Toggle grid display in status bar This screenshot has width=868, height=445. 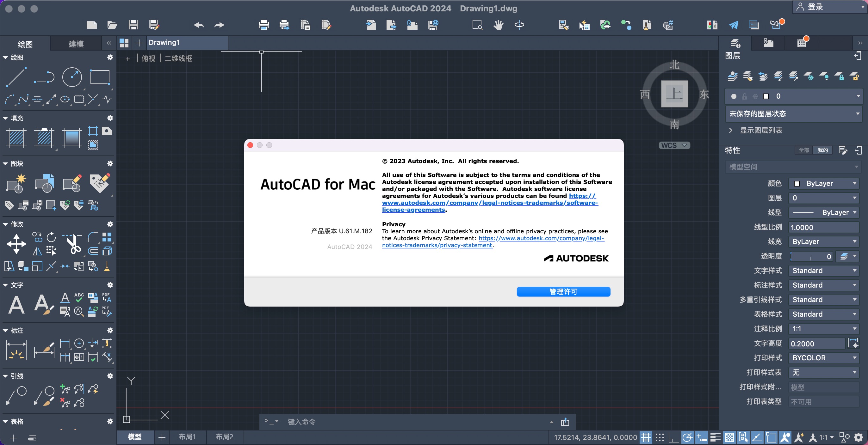pyautogui.click(x=646, y=437)
